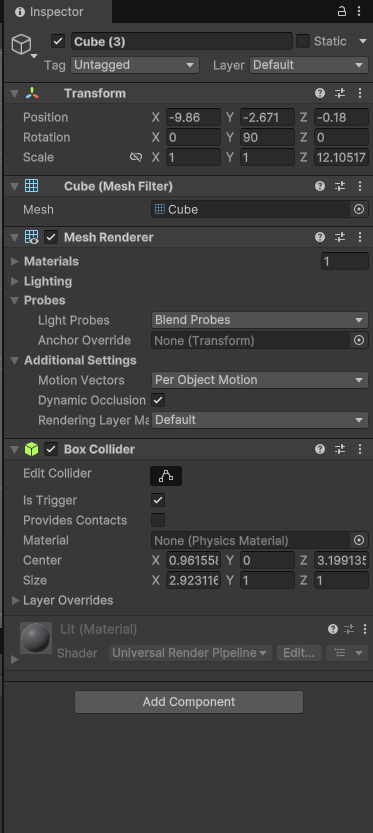Open Mesh Filter help icon
The height and width of the screenshot is (833, 373).
pos(320,186)
